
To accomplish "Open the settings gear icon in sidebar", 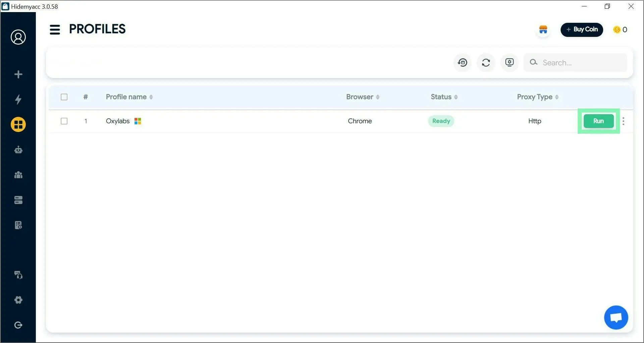I will pos(18,300).
